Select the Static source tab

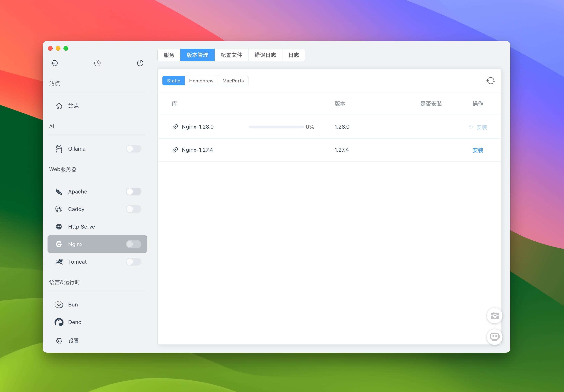point(174,81)
